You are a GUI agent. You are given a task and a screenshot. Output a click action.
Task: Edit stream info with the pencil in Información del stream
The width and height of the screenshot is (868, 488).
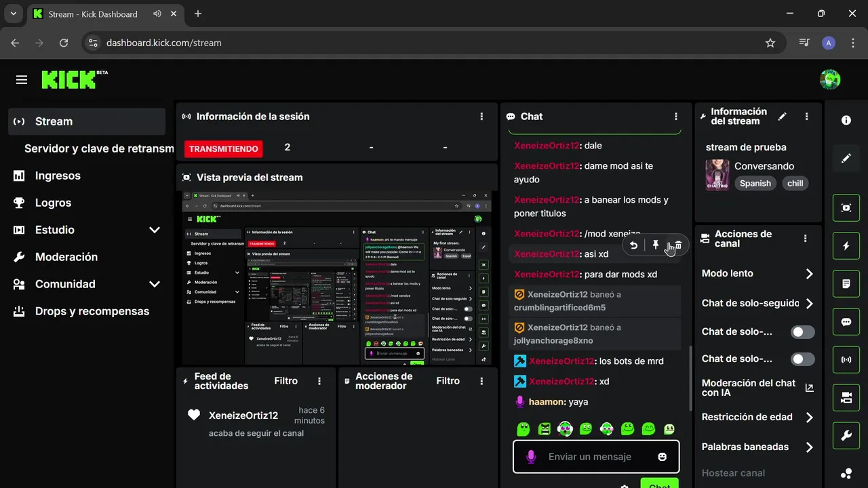click(782, 117)
